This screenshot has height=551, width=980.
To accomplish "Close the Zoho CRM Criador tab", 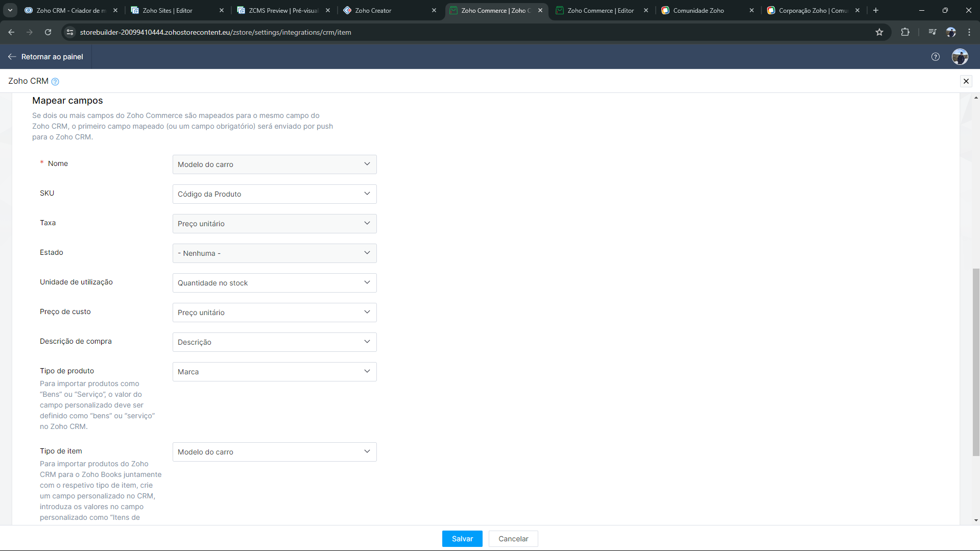I will point(115,10).
